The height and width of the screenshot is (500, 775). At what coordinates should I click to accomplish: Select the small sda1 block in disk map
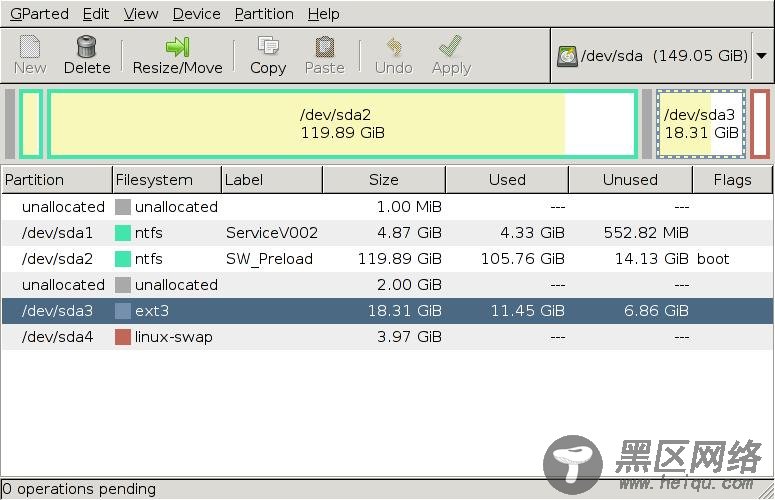[x=31, y=124]
